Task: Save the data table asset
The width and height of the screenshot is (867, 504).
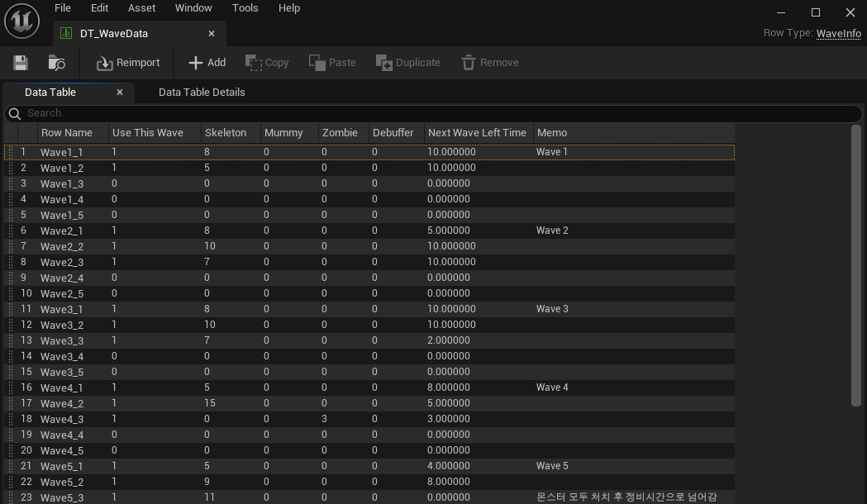Action: click(21, 63)
